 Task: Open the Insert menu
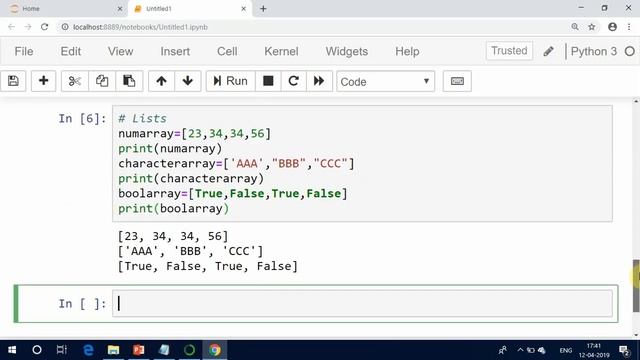[x=175, y=51]
